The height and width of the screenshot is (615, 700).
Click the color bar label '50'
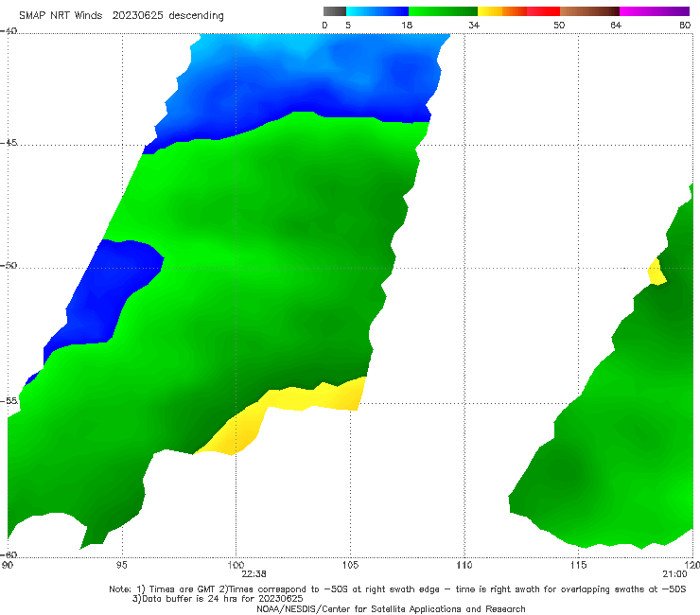[x=559, y=26]
